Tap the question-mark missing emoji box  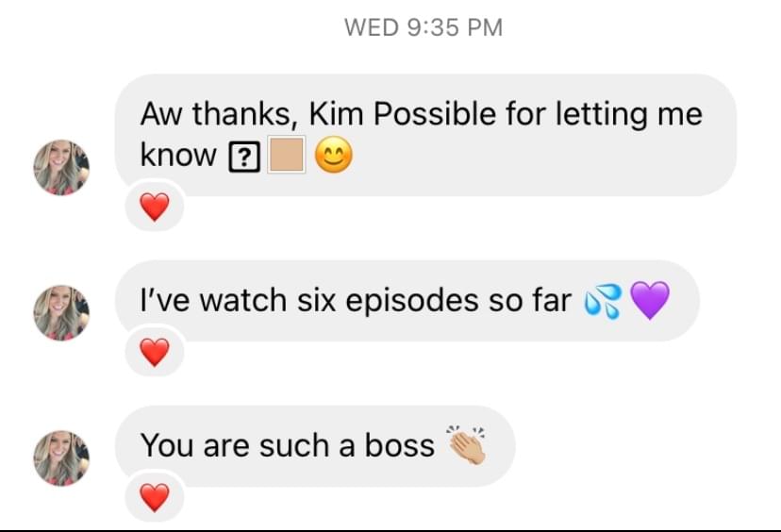244,157
